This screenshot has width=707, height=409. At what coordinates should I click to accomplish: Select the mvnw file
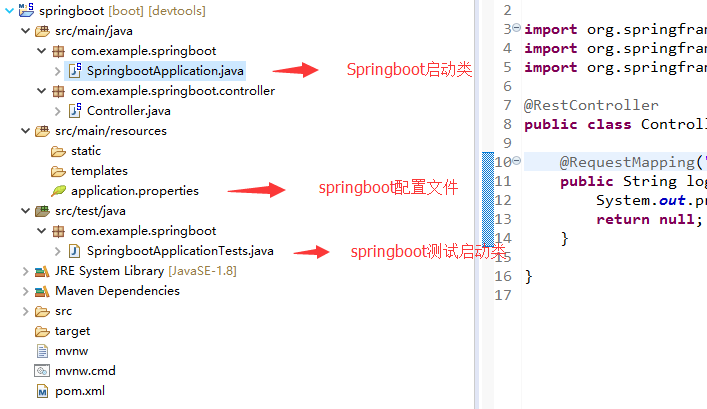pyautogui.click(x=72, y=351)
